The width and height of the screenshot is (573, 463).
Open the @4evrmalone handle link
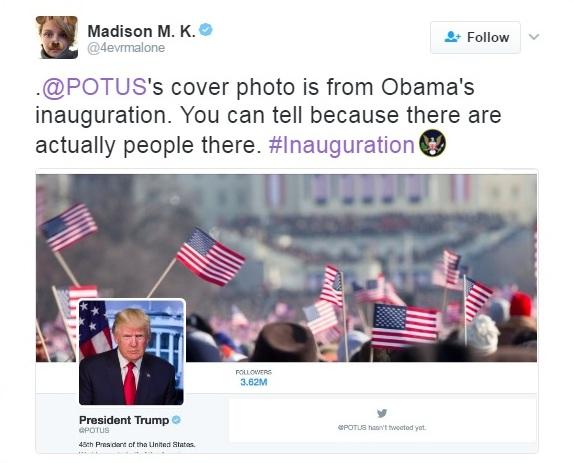126,48
